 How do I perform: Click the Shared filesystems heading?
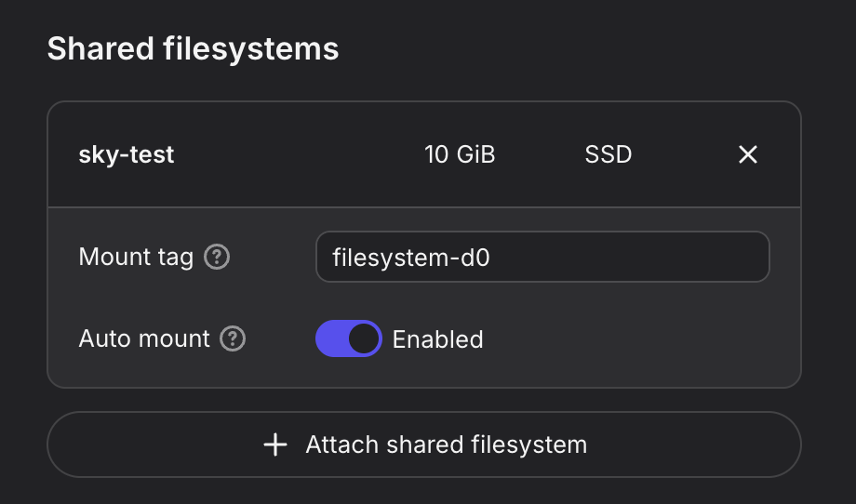[193, 48]
